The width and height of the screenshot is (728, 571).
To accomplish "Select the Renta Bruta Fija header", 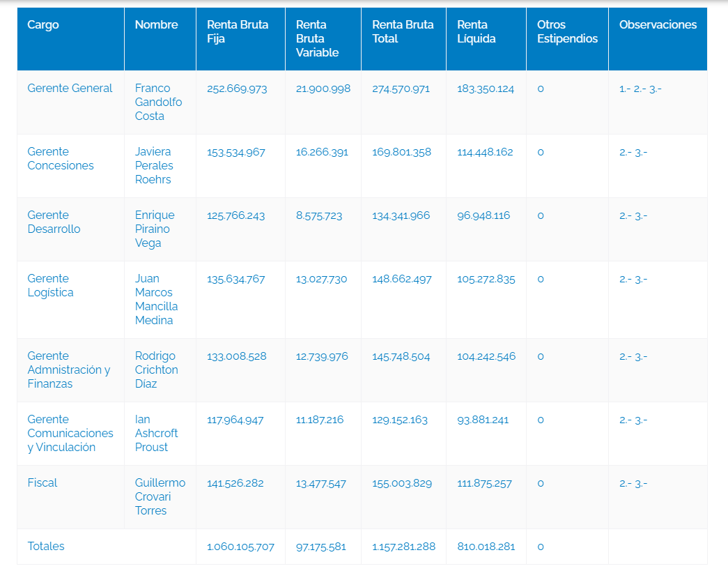I will click(238, 32).
